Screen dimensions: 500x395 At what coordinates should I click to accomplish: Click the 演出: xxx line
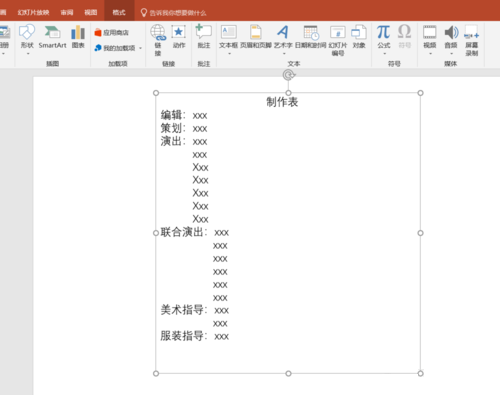coord(184,141)
